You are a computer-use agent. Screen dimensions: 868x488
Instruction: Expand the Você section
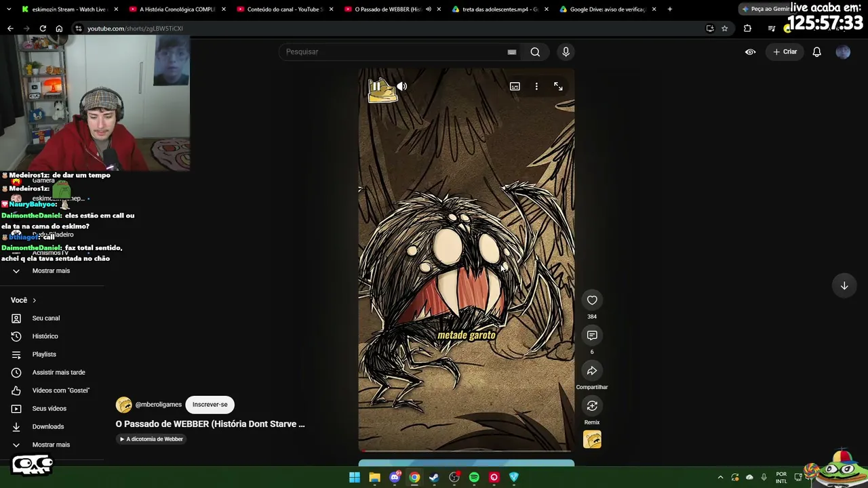[x=24, y=300]
